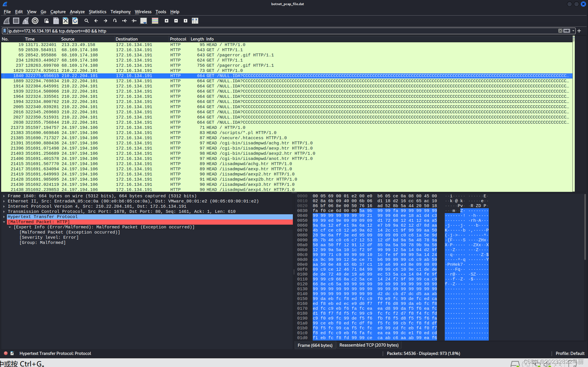Sort by the Time column header
This screenshot has height=367, width=588.
42,39
